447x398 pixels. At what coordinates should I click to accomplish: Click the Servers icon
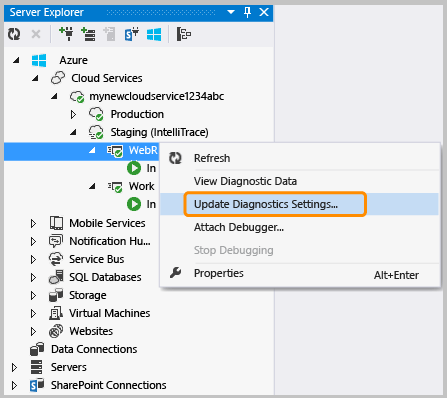37,367
